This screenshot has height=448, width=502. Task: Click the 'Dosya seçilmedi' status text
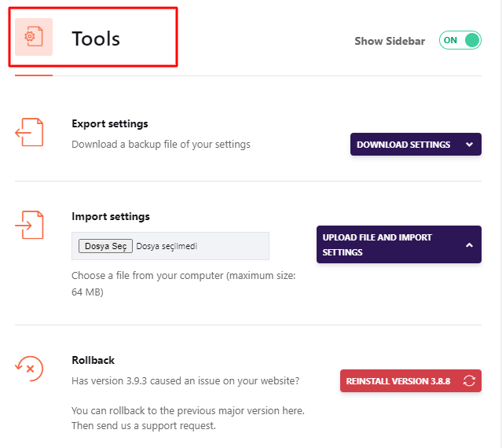point(167,246)
